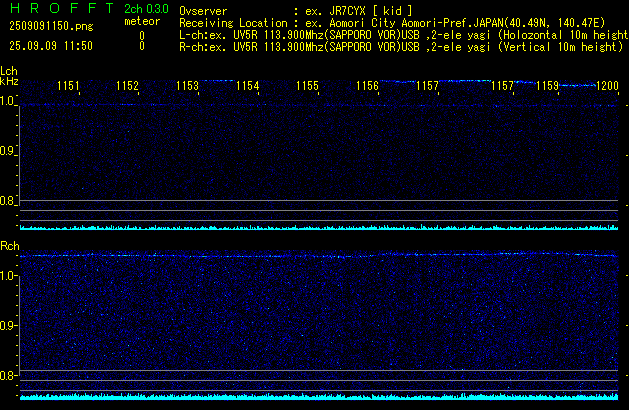This screenshot has height=410, width=629.
Task: Click the HROFFT title text
Action: coord(62,8)
